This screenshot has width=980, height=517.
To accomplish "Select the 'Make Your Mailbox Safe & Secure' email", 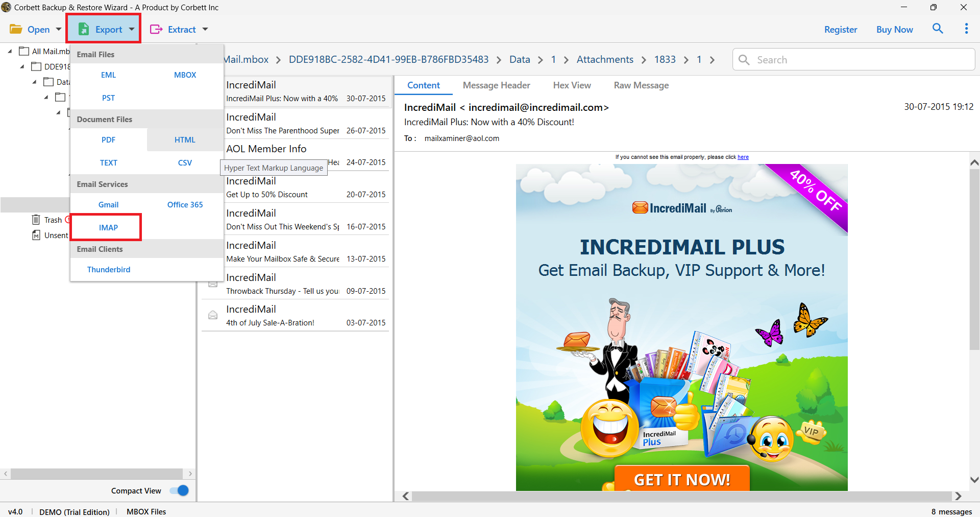I will (307, 252).
